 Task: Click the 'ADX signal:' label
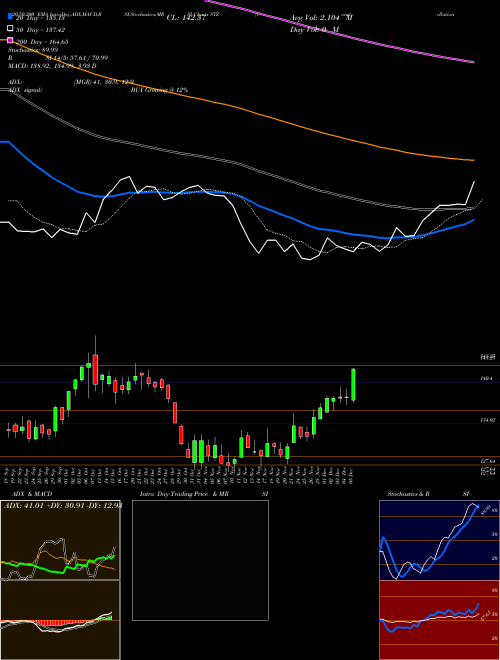pyautogui.click(x=25, y=90)
